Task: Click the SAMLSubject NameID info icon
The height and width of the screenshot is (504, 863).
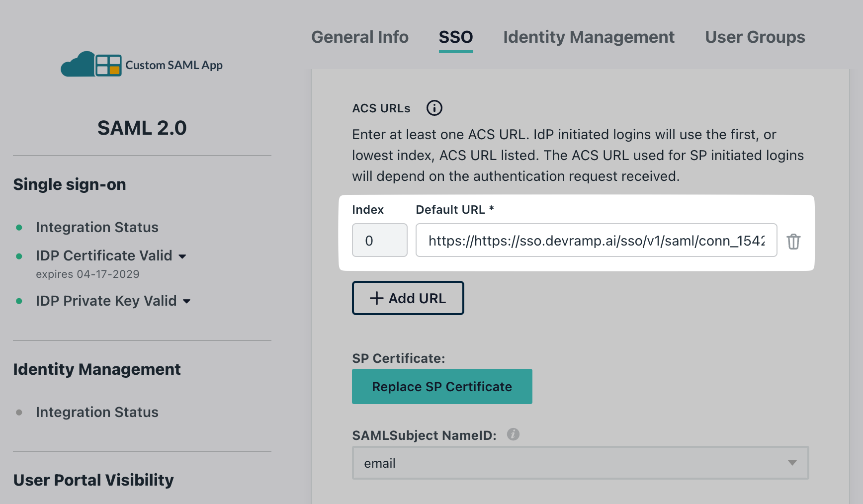Action: 513,434
